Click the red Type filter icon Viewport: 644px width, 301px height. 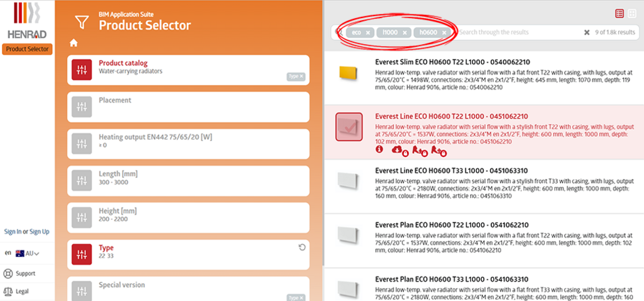click(x=82, y=254)
